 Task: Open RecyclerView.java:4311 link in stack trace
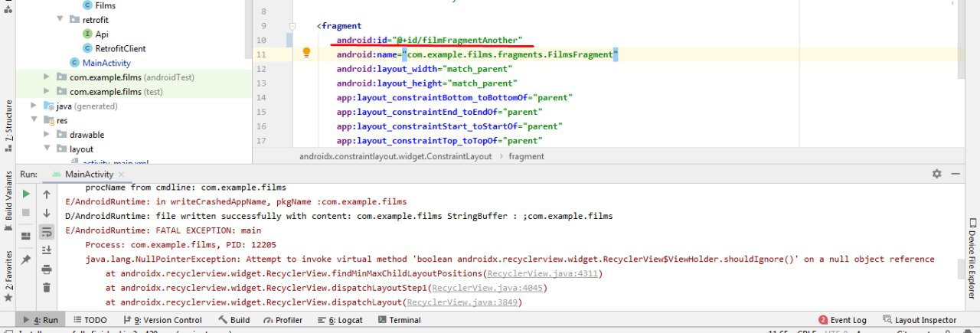544,273
